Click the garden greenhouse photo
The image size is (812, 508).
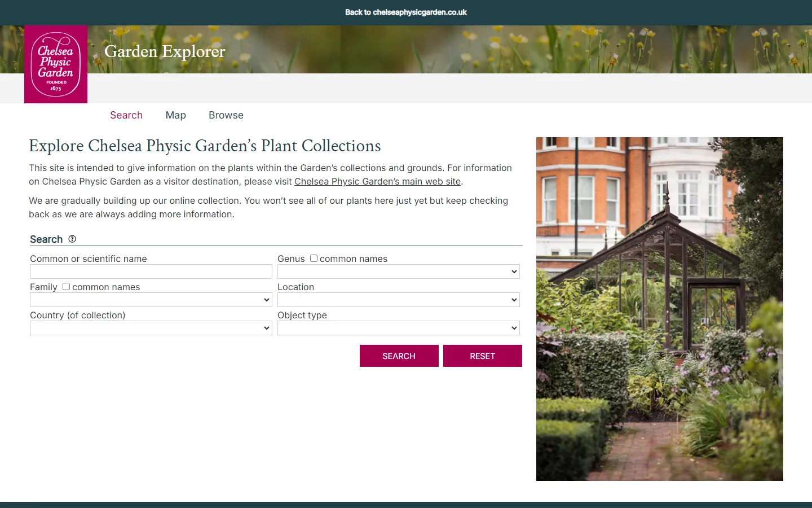[660, 309]
